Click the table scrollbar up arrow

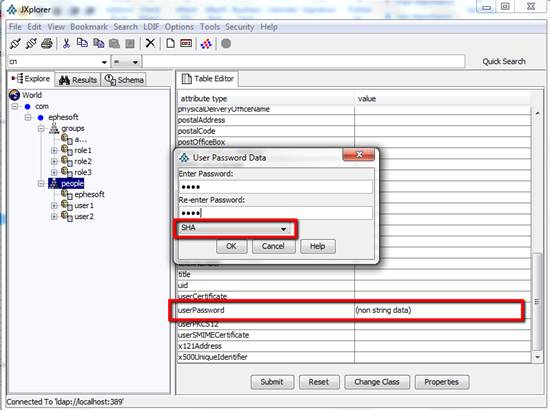tap(537, 113)
